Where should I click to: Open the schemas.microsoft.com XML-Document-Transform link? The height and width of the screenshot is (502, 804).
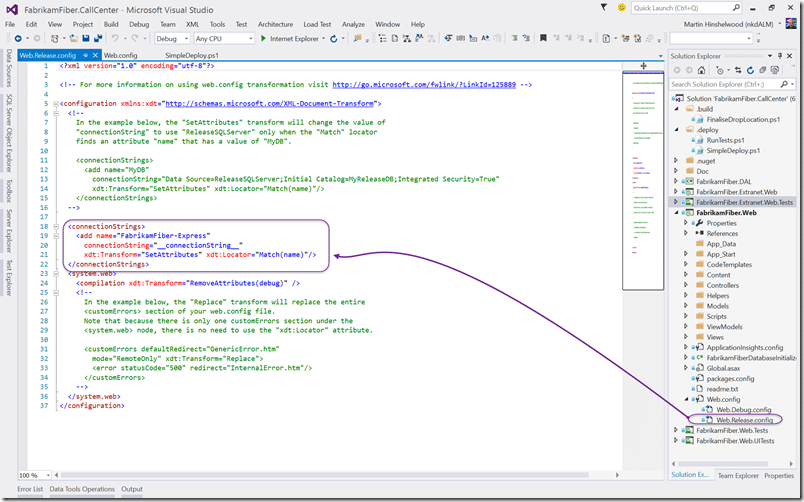[269, 104]
